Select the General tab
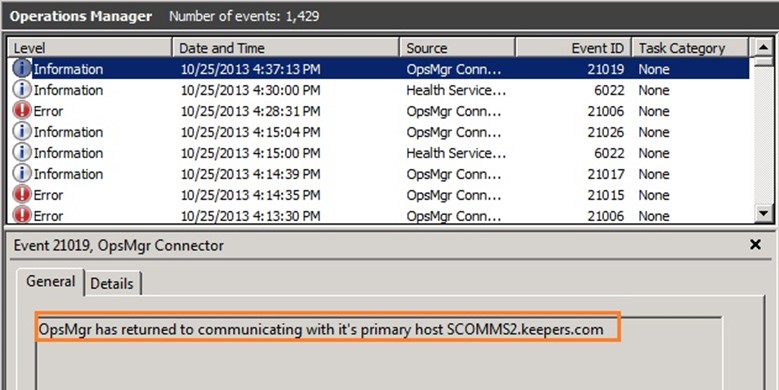 (x=51, y=281)
